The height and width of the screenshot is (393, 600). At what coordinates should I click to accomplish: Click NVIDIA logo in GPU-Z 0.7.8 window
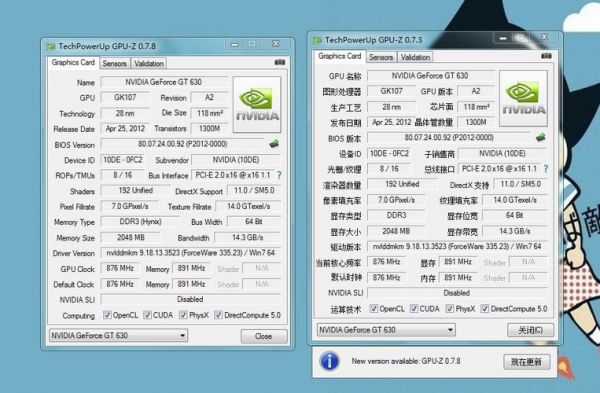point(257,104)
